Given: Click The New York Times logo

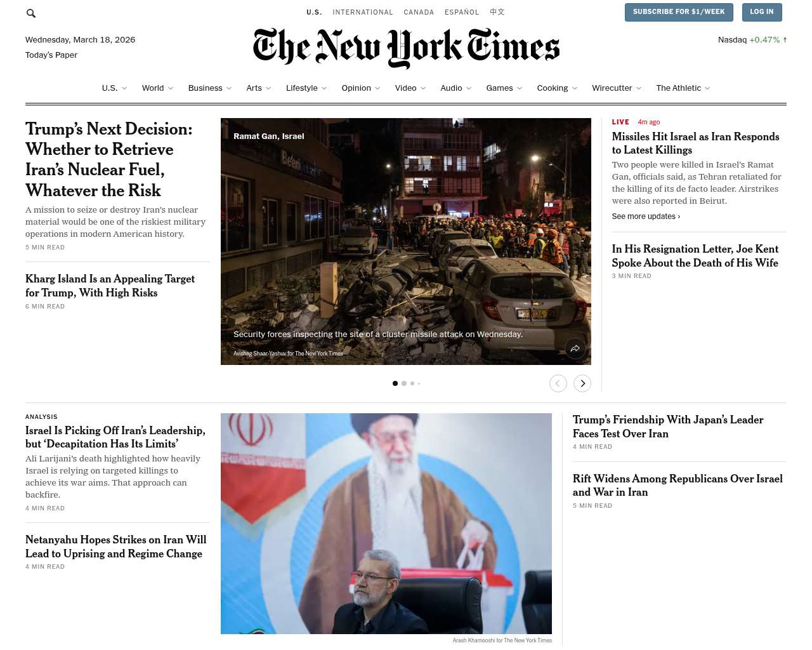Looking at the screenshot, I should [406, 48].
